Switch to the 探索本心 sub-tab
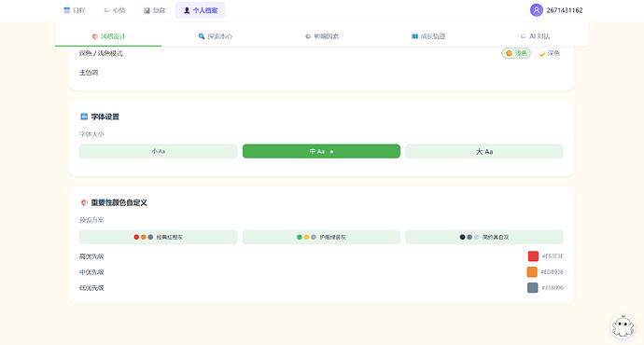Viewport: 644px width, 345px height. click(215, 36)
